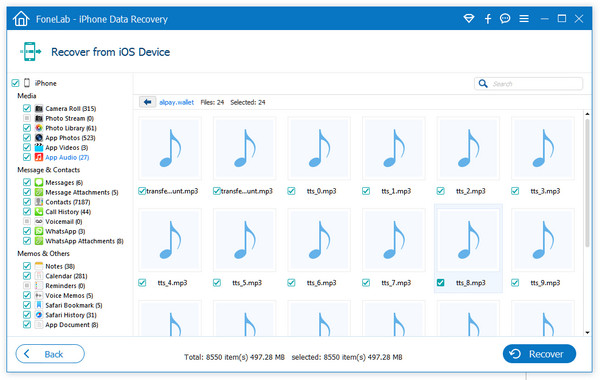This screenshot has height=380, width=600.
Task: Select Call History (44) category
Action: (68, 212)
